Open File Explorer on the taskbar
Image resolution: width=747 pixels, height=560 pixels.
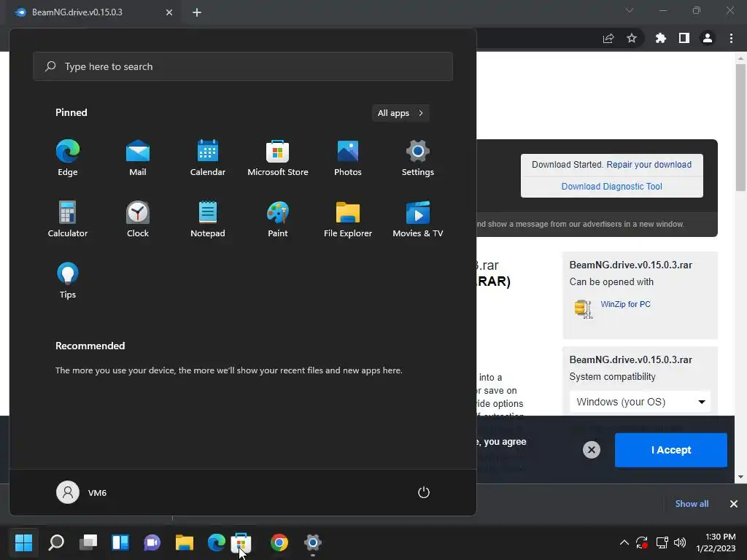point(185,542)
